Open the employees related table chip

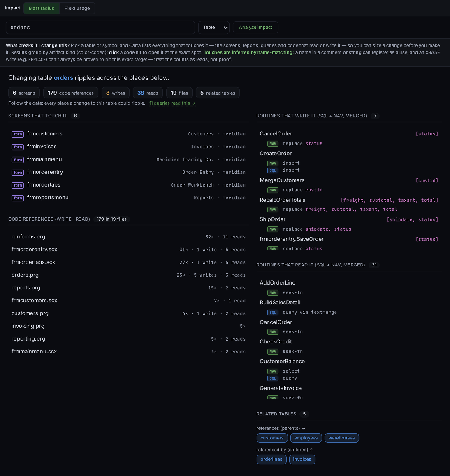(x=306, y=438)
